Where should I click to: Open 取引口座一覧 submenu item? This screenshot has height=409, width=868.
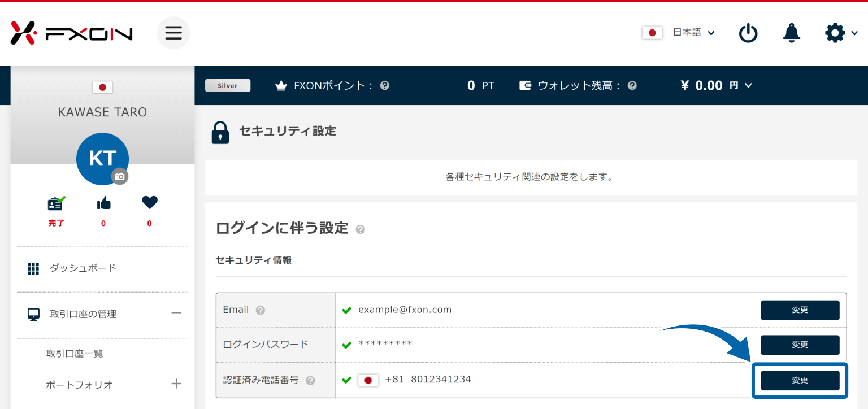click(x=75, y=354)
